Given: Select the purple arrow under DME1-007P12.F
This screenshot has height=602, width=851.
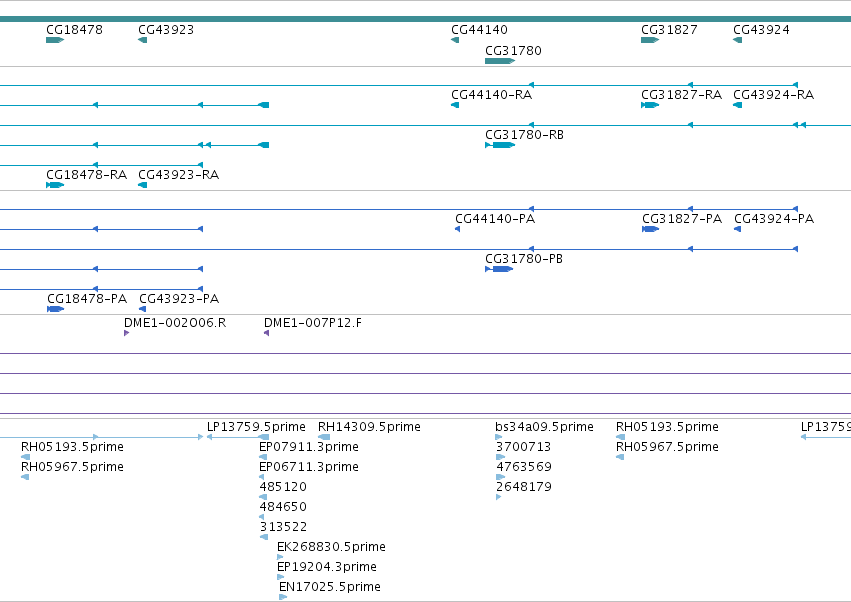Looking at the screenshot, I should (266, 333).
